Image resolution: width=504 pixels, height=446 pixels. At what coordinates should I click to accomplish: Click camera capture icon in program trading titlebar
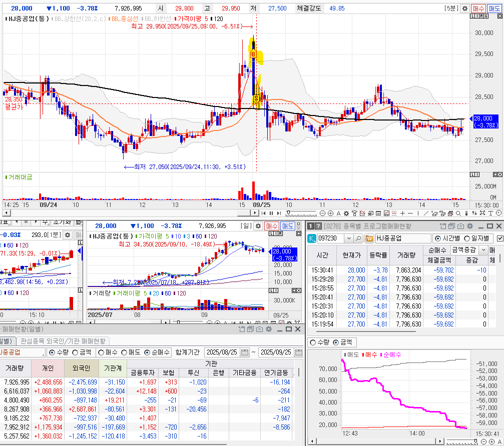click(x=460, y=226)
